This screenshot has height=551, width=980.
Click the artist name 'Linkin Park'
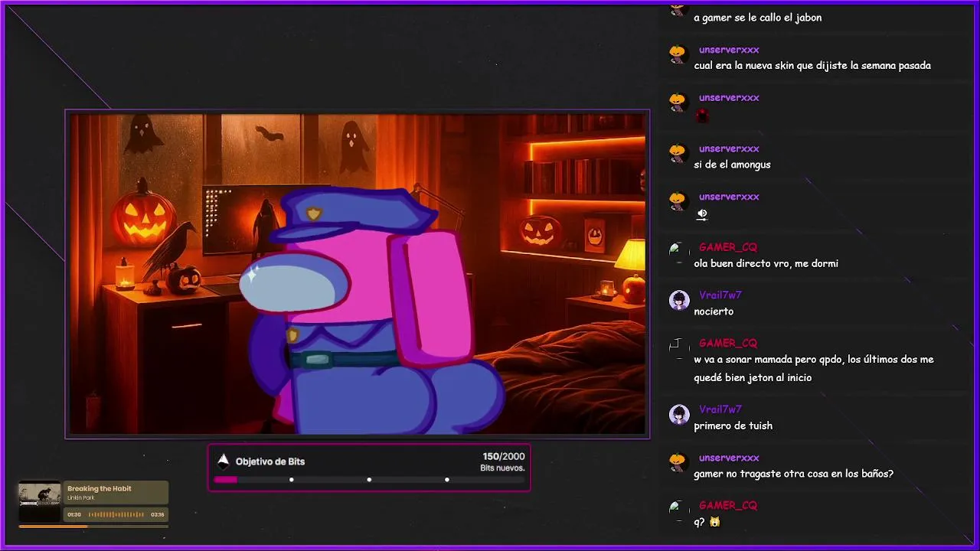(81, 498)
